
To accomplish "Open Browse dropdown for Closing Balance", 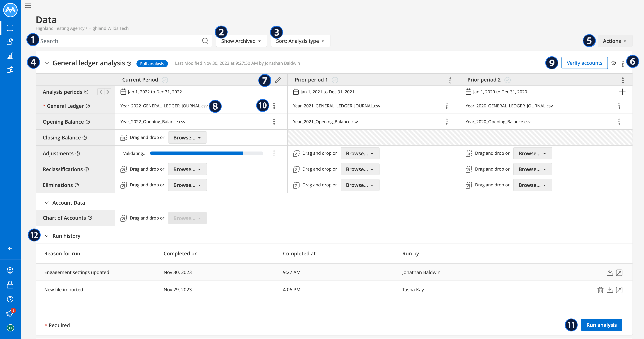I will pos(187,138).
